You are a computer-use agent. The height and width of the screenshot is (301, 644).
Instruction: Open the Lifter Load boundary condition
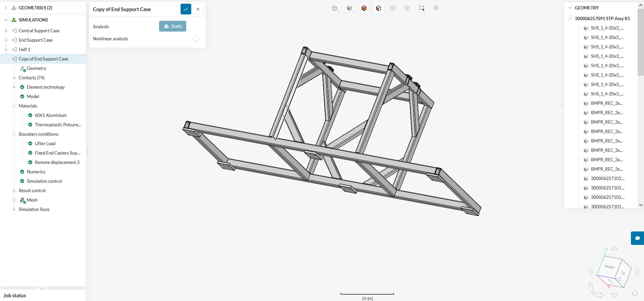[x=45, y=143]
